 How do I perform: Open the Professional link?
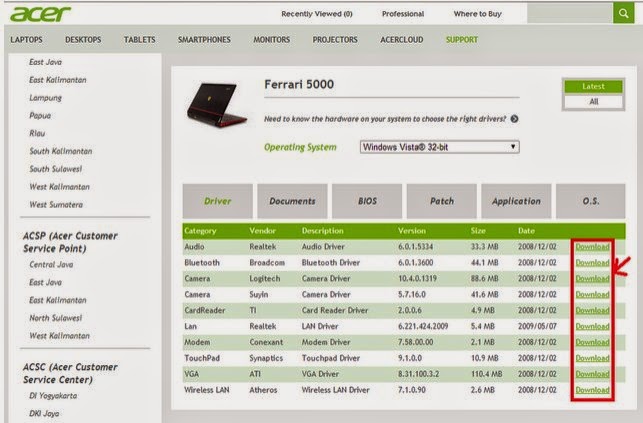click(x=403, y=14)
